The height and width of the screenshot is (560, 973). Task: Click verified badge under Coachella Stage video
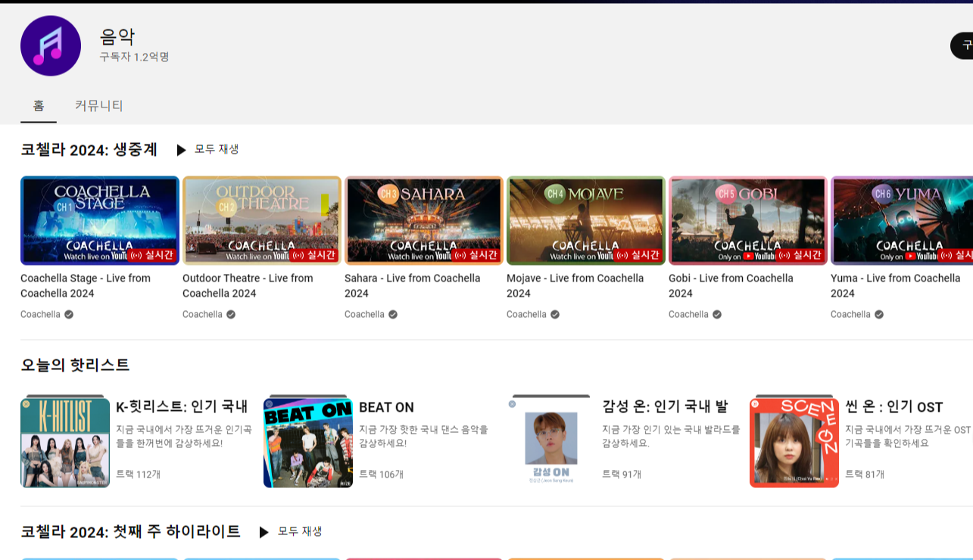[x=69, y=314]
